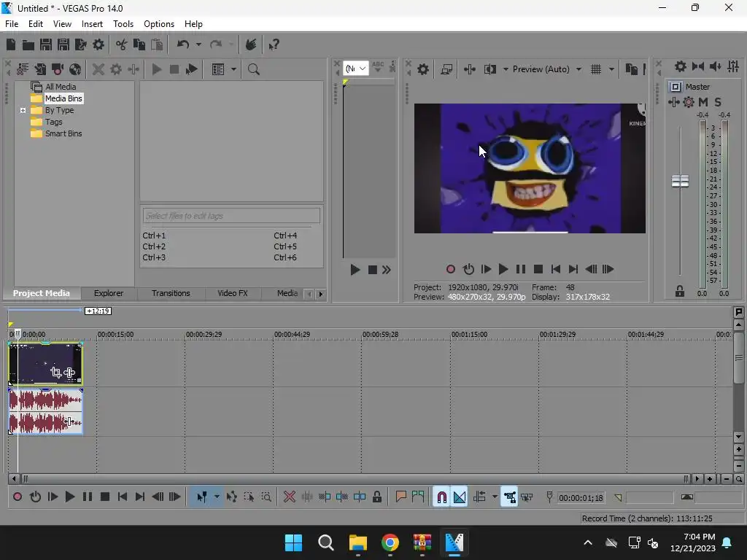
Task: Lock event with padlock icon in timeline toolbar
Action: point(377,497)
